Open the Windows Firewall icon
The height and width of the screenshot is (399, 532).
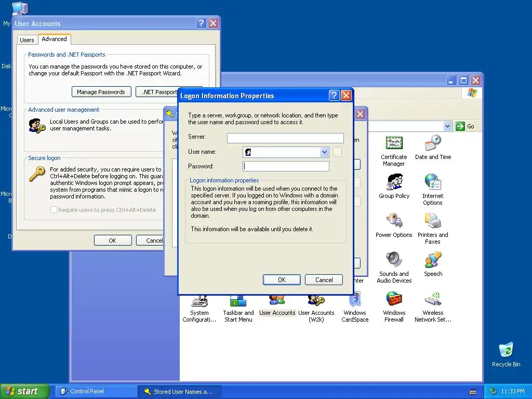(394, 299)
